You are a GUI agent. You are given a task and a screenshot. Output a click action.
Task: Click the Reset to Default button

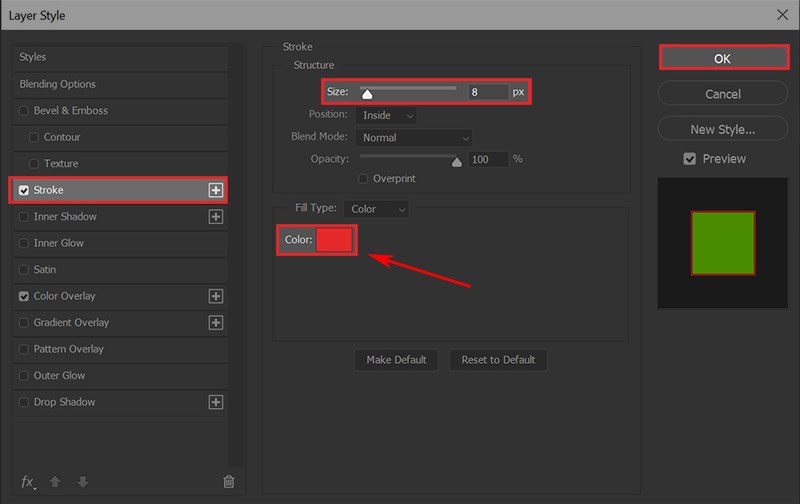[498, 360]
